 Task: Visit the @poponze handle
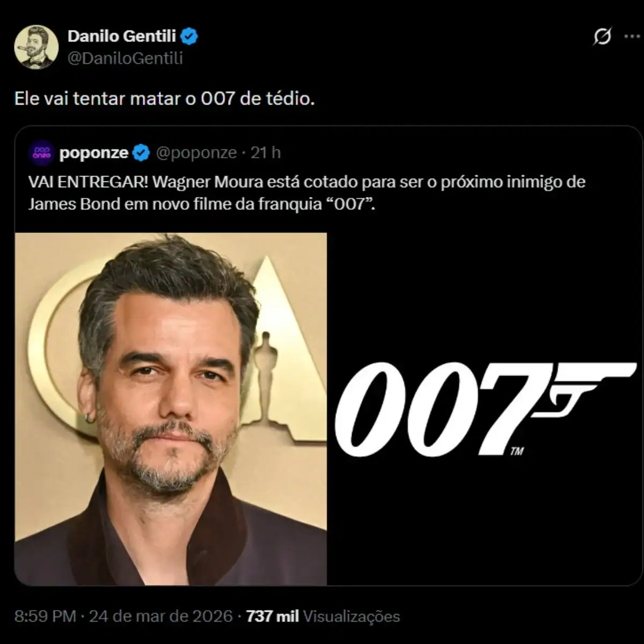click(196, 153)
